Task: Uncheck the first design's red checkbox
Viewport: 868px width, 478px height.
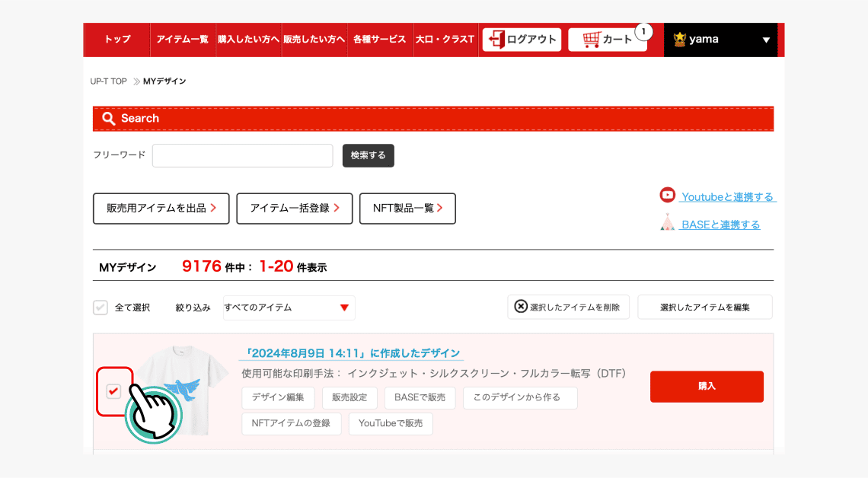Action: [113, 391]
